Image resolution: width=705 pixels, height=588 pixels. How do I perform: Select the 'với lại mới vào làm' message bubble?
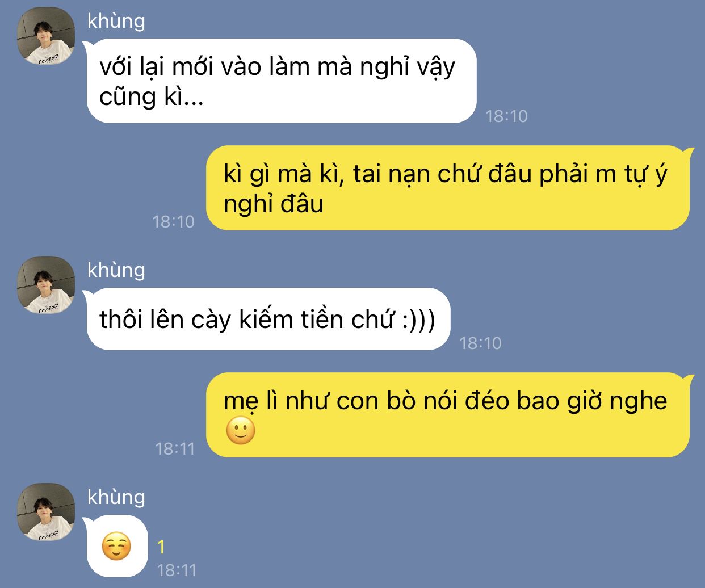[281, 81]
